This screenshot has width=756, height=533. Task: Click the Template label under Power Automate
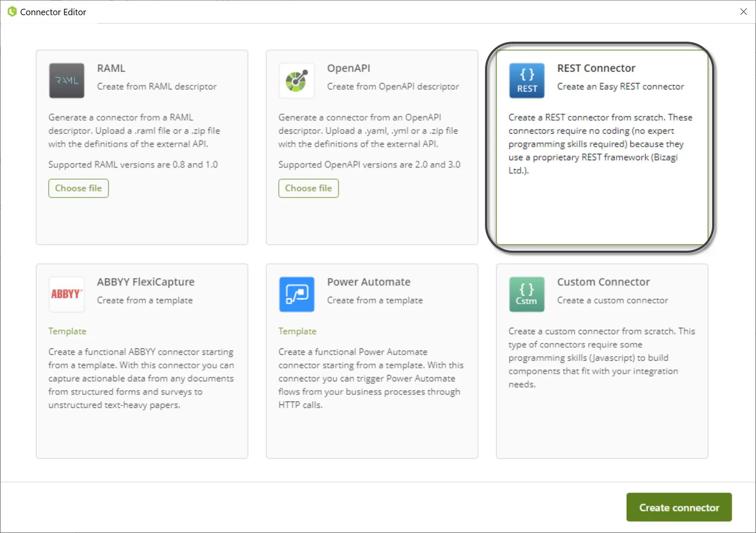point(297,331)
